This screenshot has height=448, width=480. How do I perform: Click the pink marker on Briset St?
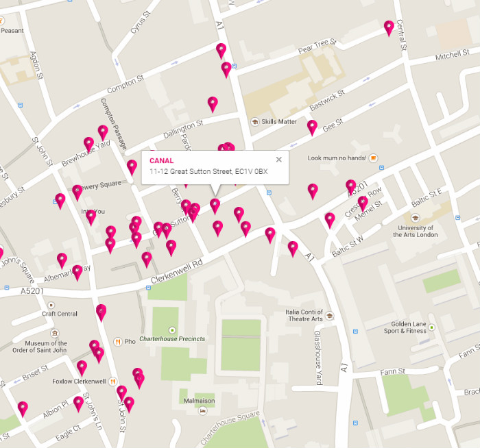pyautogui.click(x=82, y=368)
